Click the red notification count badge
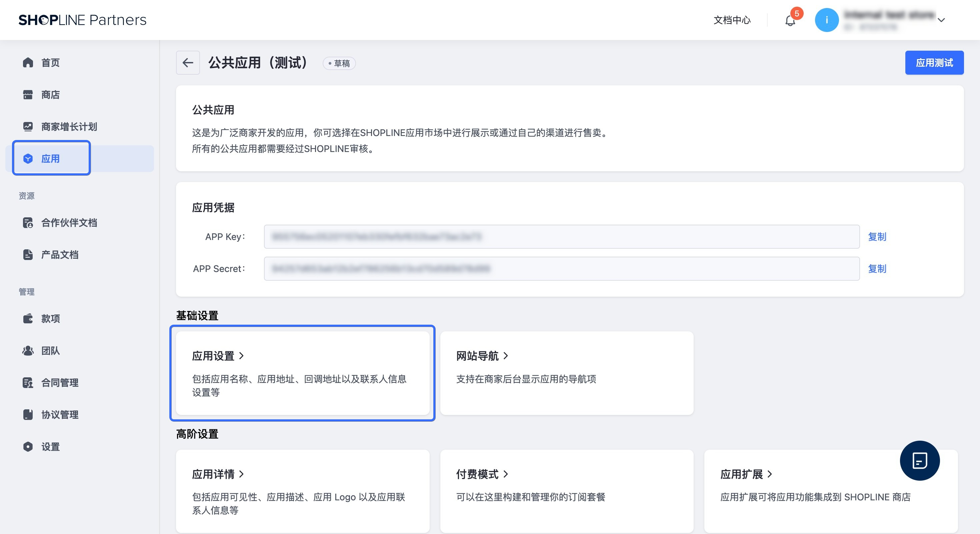The height and width of the screenshot is (534, 980). tap(796, 13)
